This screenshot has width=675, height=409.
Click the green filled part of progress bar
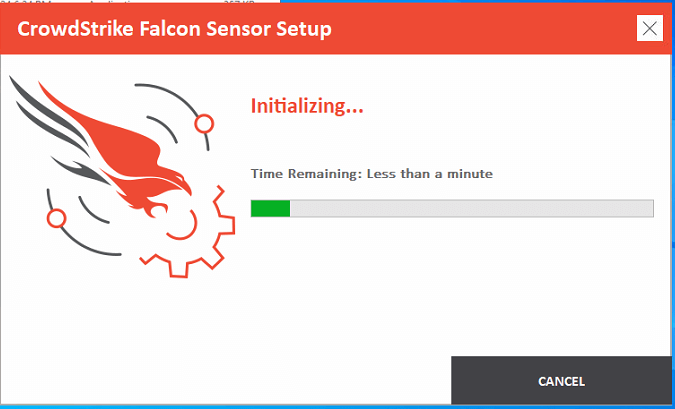pos(270,208)
